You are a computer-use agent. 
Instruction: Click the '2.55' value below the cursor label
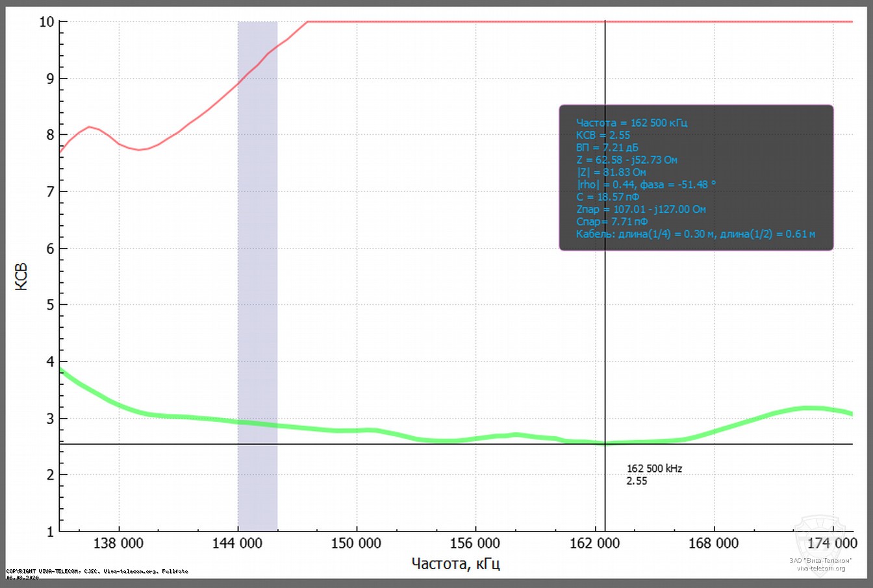(637, 481)
